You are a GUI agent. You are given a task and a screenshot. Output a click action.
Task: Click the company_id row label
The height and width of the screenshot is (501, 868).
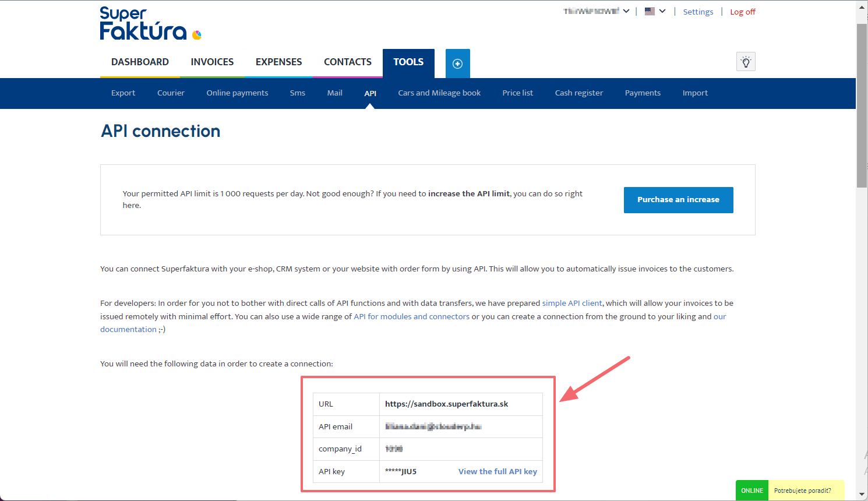340,449
